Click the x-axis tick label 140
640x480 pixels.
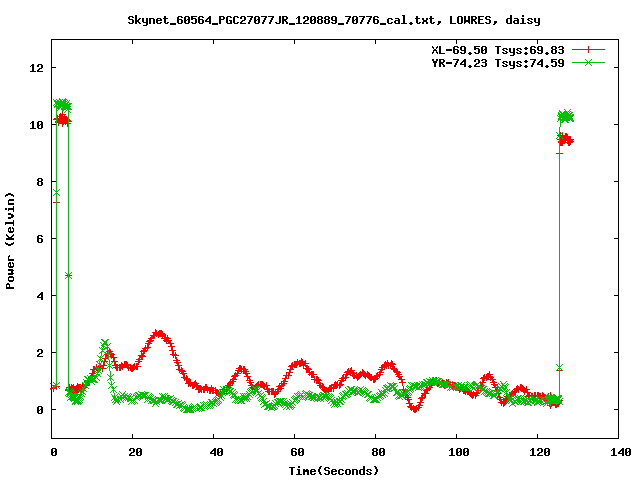(x=620, y=452)
